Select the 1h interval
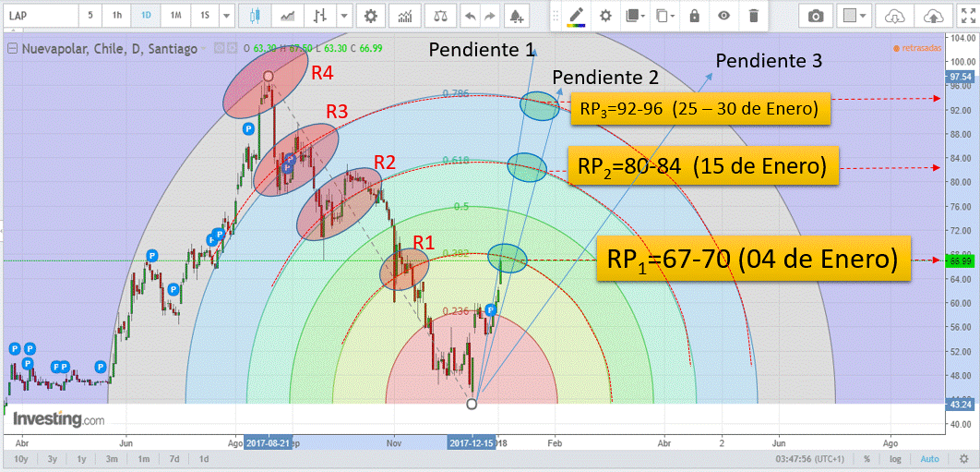This screenshot has height=472, width=980. (117, 16)
